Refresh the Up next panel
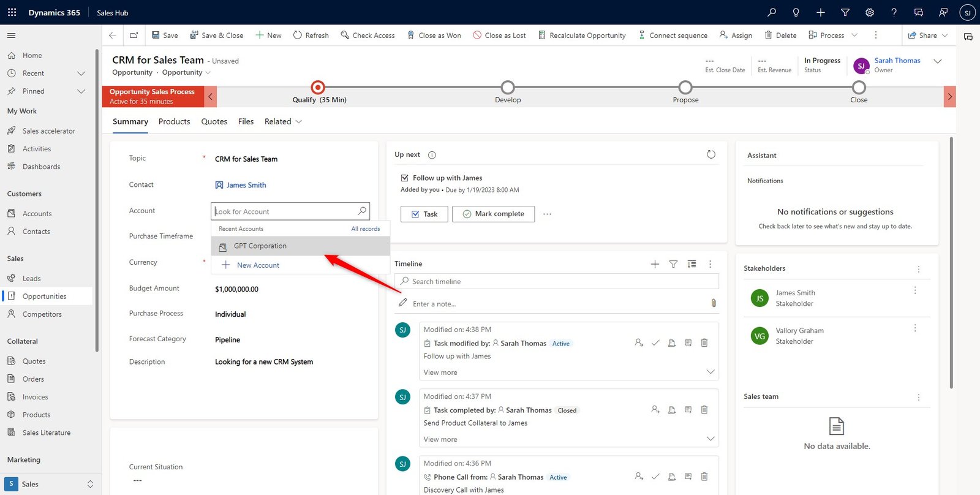Viewport: 980px width, 495px height. point(711,154)
